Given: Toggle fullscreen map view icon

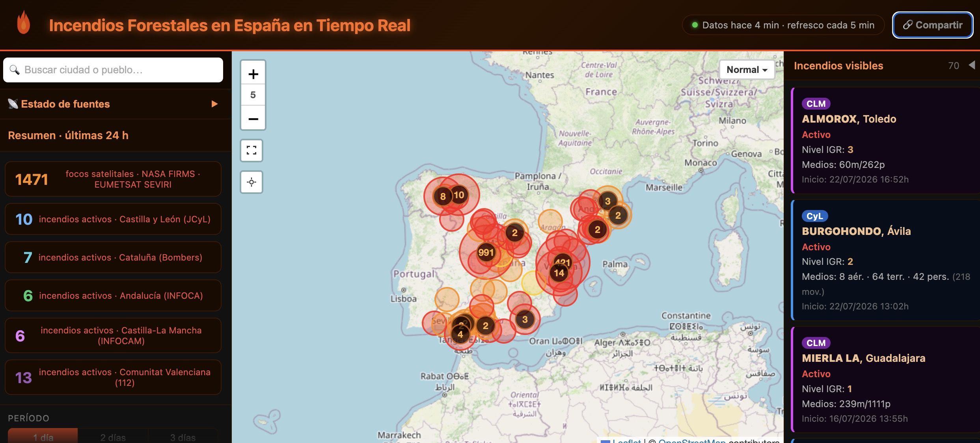Looking at the screenshot, I should [252, 150].
